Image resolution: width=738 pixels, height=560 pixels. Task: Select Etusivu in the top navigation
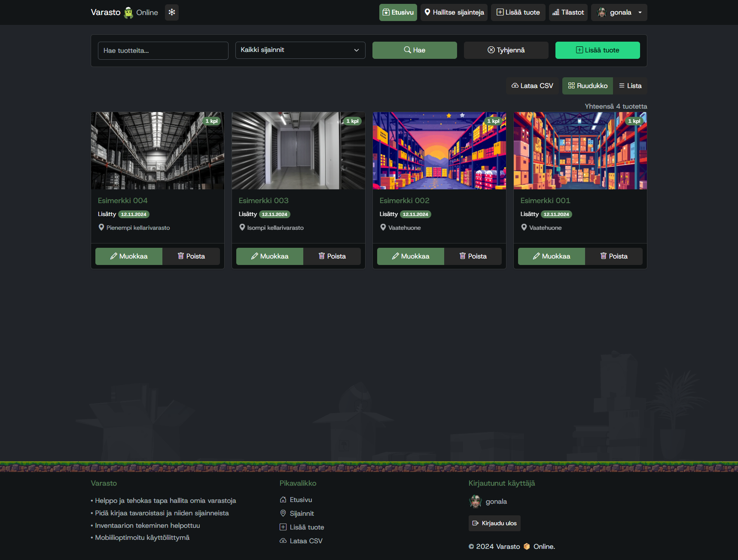tap(398, 12)
